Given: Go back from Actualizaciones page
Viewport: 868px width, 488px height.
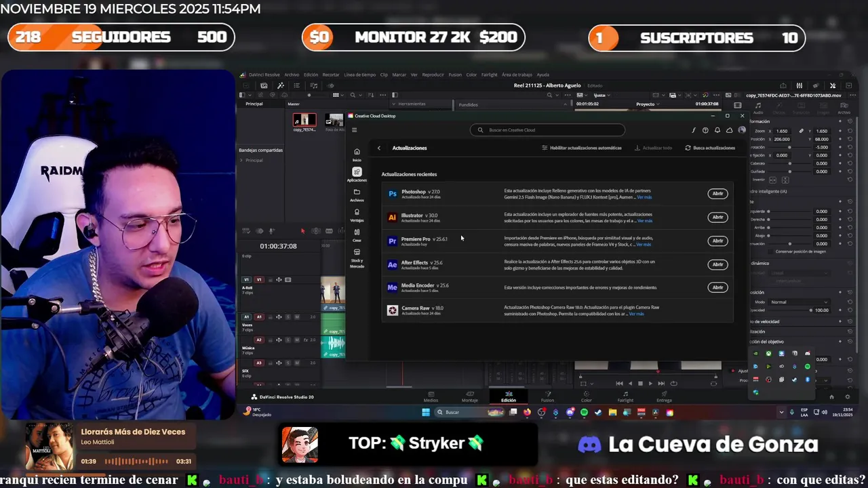Looking at the screenshot, I should pyautogui.click(x=379, y=148).
